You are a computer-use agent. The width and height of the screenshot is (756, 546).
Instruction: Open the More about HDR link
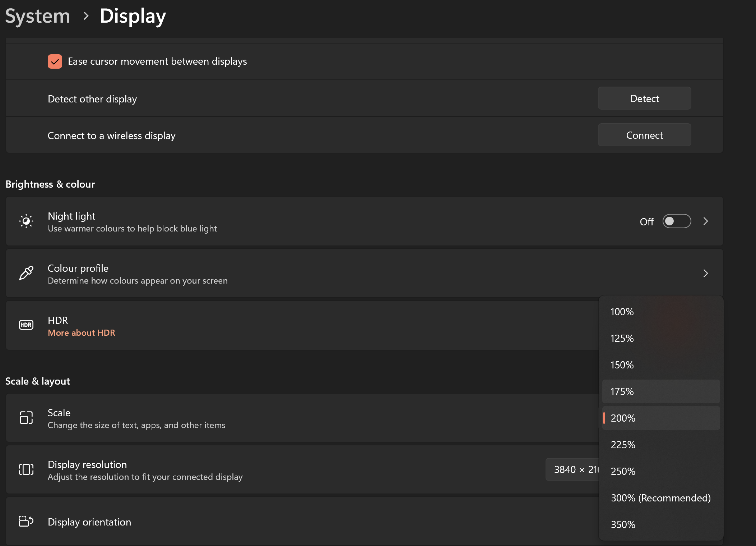pyautogui.click(x=82, y=333)
